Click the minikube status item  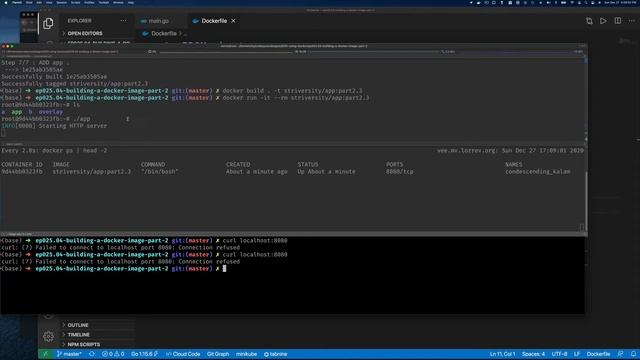247,354
